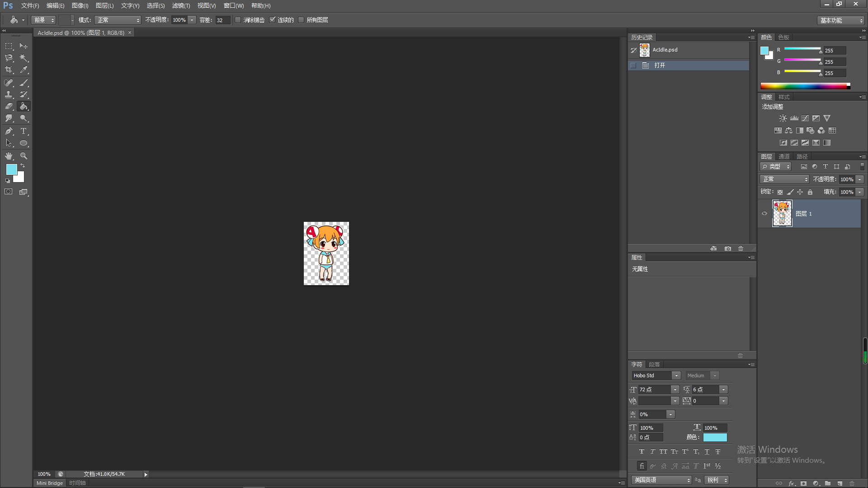Click the 容差 tolerance input field
Viewport: 868px width, 488px height.
tap(222, 20)
